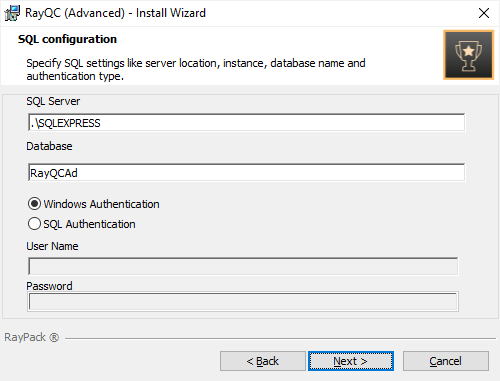
Task: Click the 'SQL Server' label
Action: coord(53,101)
